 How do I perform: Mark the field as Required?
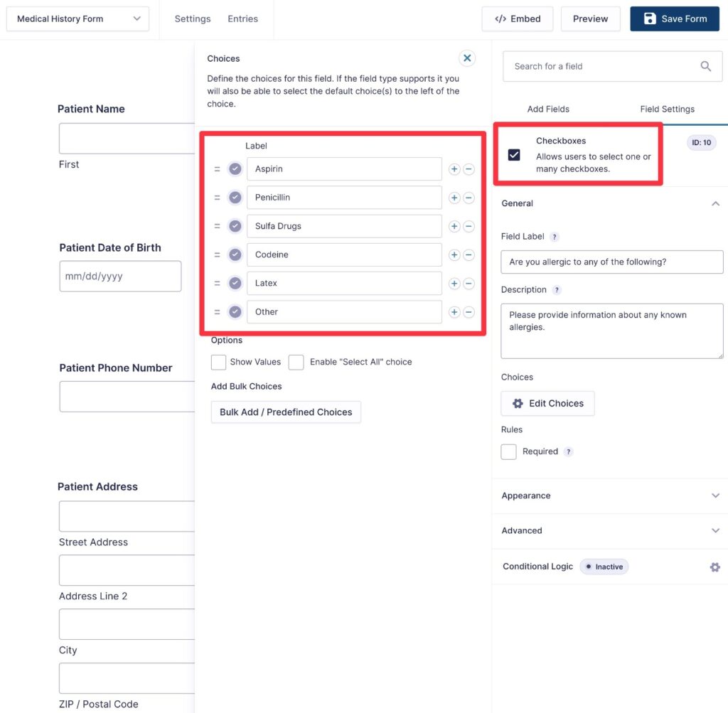click(x=508, y=451)
